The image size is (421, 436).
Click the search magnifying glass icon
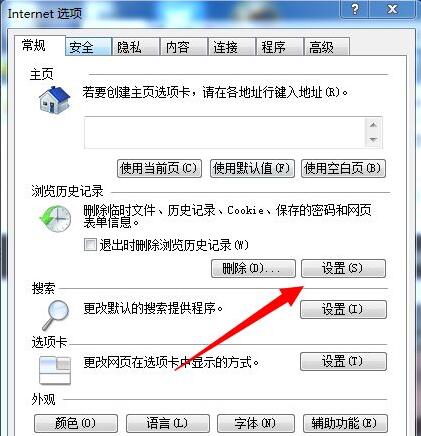tap(55, 314)
